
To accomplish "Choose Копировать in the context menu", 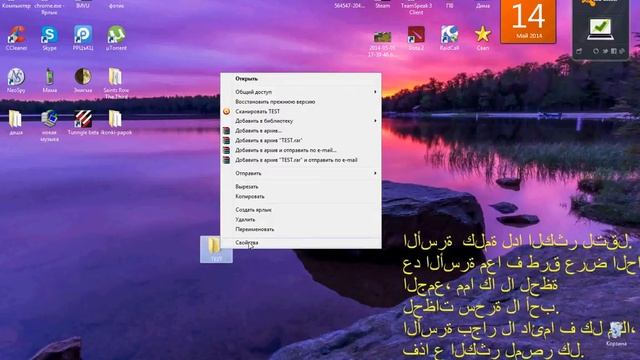I will pyautogui.click(x=301, y=196).
